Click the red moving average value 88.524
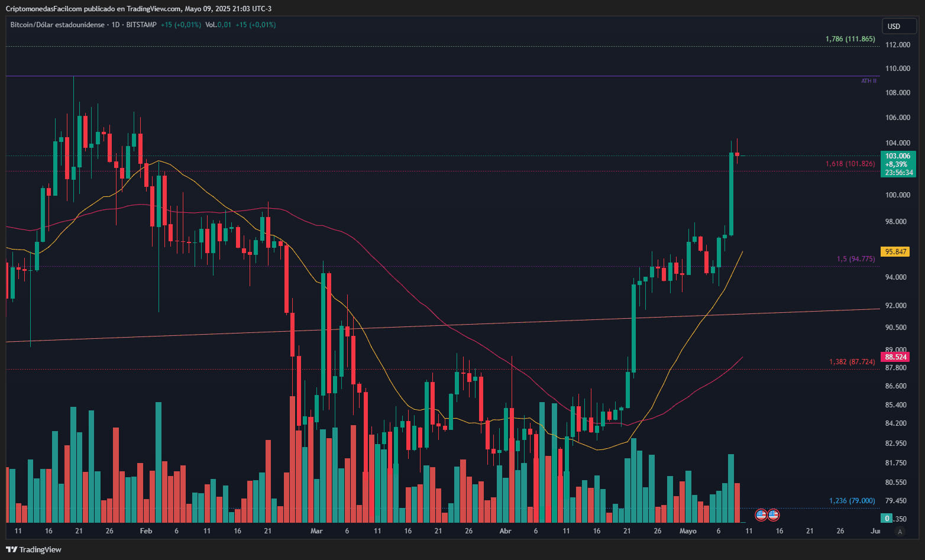Viewport: 925px width, 560px height. click(x=895, y=357)
